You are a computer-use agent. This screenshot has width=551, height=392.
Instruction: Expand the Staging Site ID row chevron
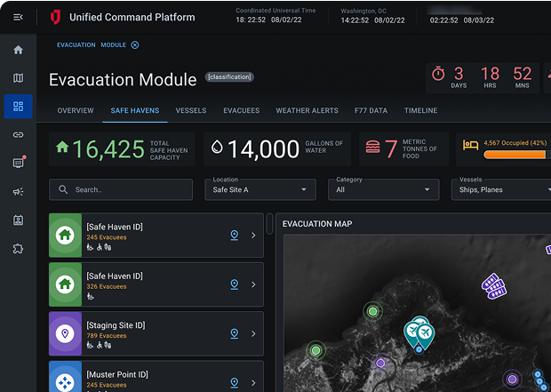point(253,333)
